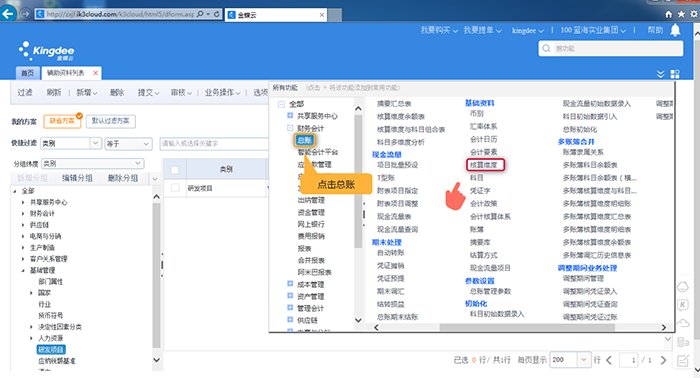This screenshot has width=700, height=378.
Task: Collapse the 全部 root in the all-functions tree
Action: pyautogui.click(x=281, y=104)
